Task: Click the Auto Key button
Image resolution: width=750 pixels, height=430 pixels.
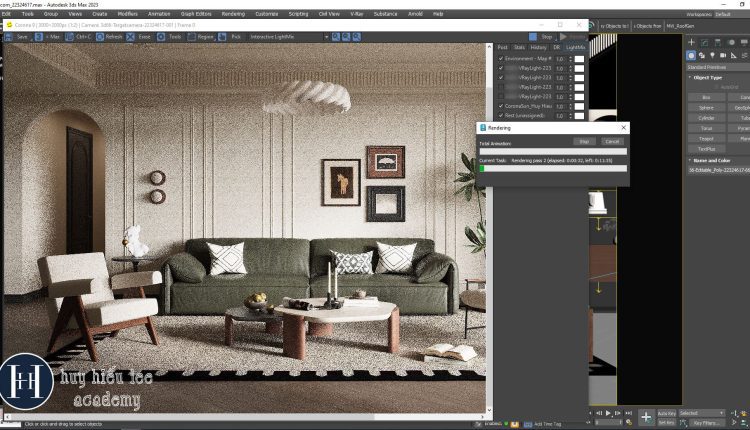Action: point(666,414)
